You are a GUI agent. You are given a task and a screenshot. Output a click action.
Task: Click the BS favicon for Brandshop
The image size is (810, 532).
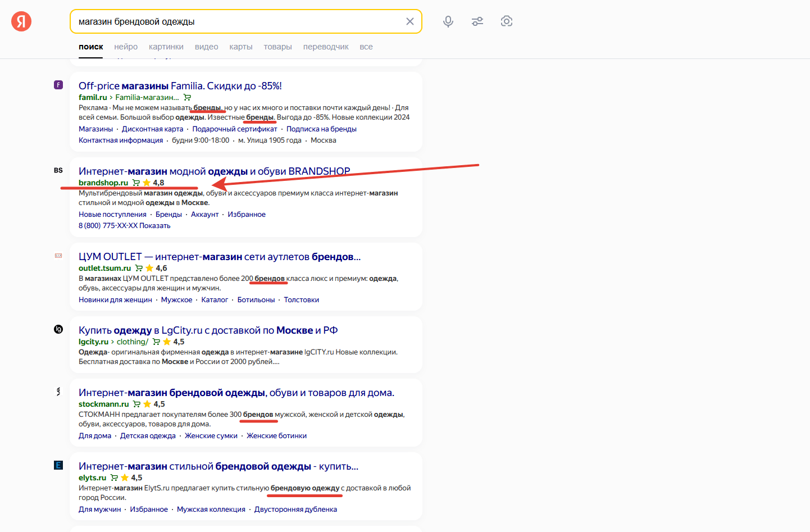(x=58, y=170)
